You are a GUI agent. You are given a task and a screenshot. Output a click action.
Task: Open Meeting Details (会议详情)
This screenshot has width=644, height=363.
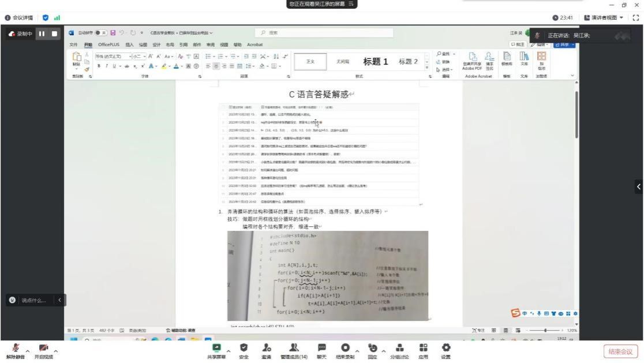tap(17, 17)
